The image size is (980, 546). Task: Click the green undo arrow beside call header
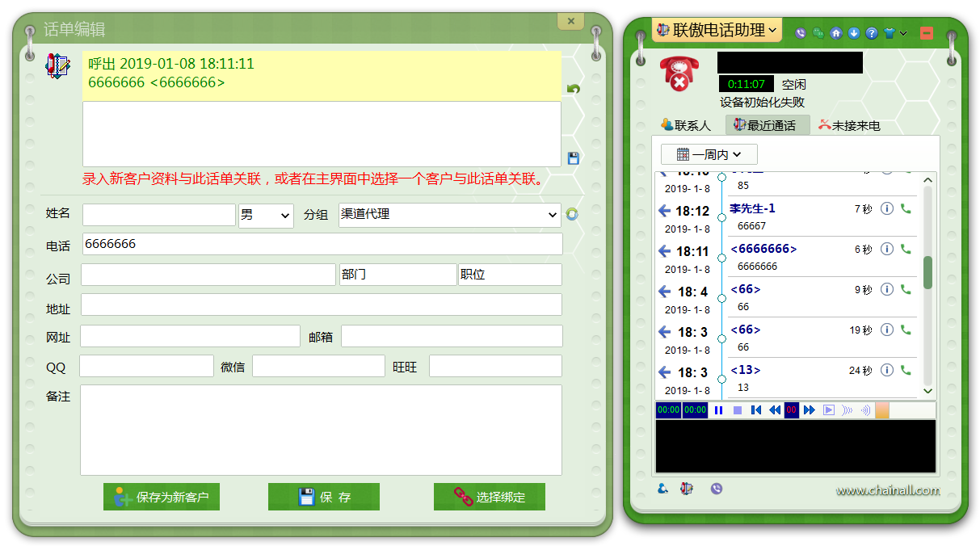(x=573, y=89)
